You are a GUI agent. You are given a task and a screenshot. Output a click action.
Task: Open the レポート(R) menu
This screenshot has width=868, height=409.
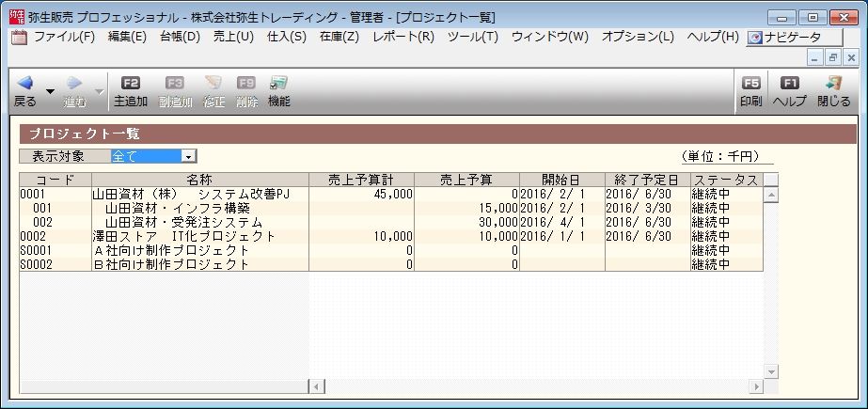click(x=403, y=37)
